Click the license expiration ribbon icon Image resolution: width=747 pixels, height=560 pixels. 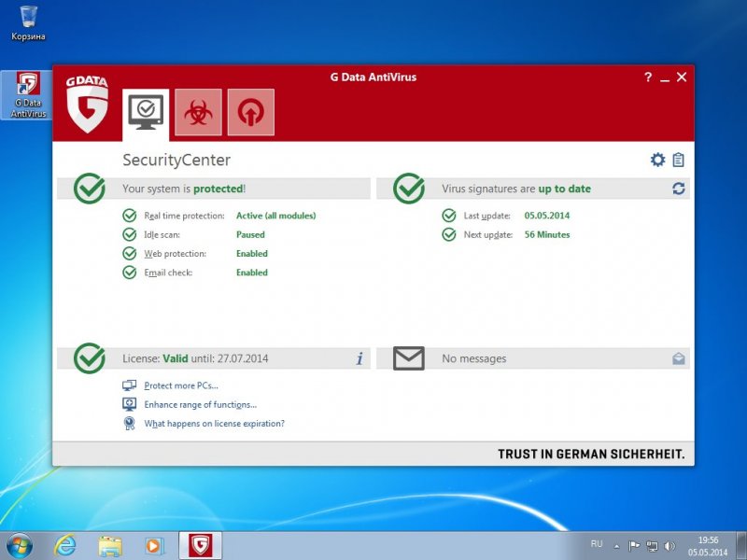click(129, 424)
